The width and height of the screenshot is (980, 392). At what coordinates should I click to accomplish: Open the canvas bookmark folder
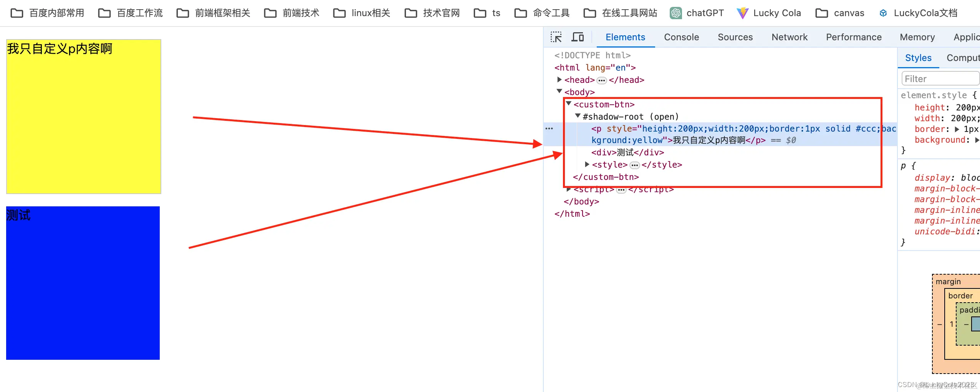840,13
